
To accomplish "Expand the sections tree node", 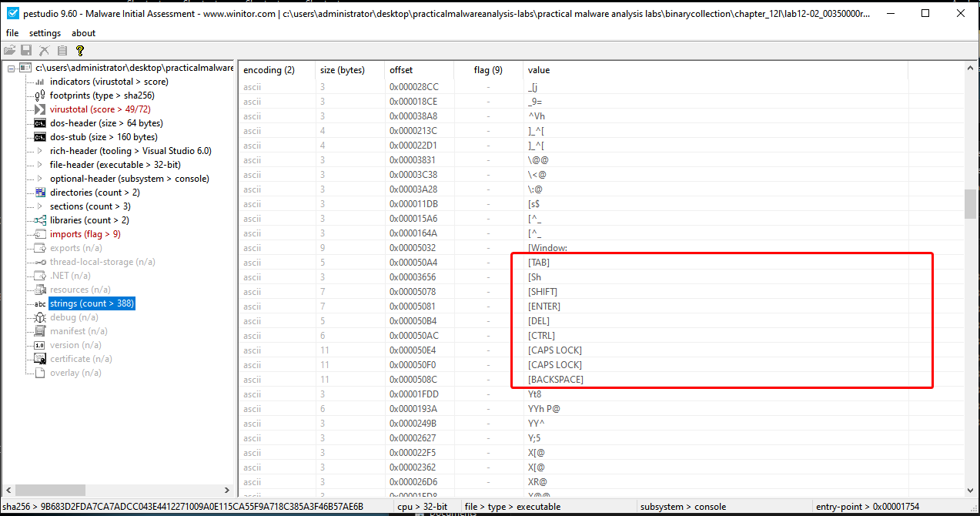I will pyautogui.click(x=41, y=206).
